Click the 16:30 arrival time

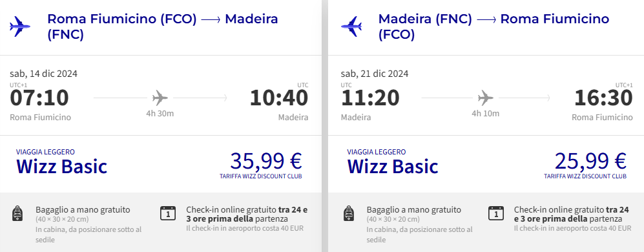[603, 98]
